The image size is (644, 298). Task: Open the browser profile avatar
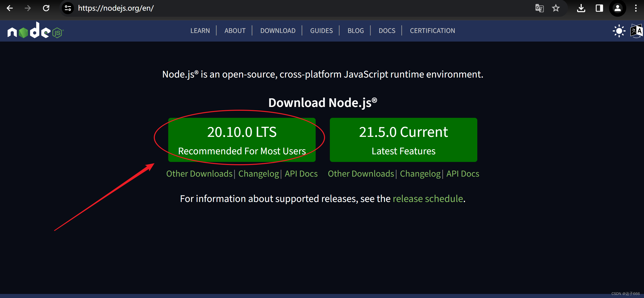pyautogui.click(x=618, y=8)
